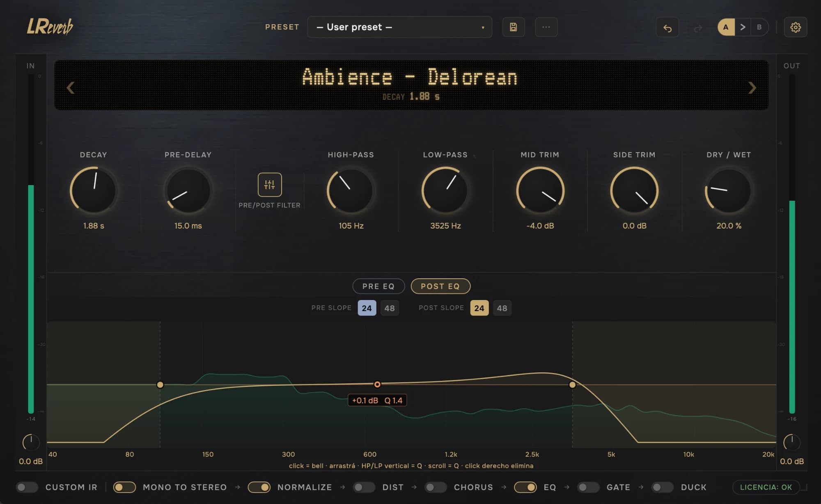Set Pre Slope to 48
Image resolution: width=821 pixels, height=504 pixels.
390,308
